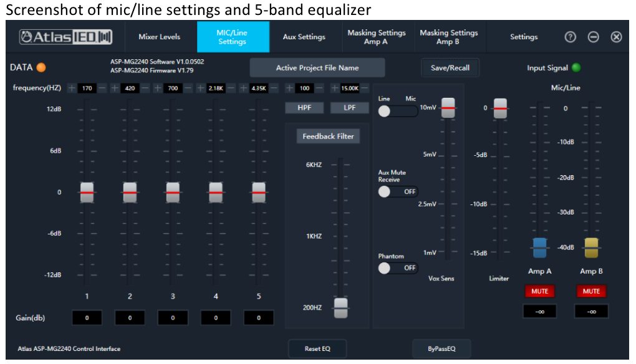Image resolution: width=636 pixels, height=364 pixels.
Task: Click minus next to 4.35K frequency
Action: (x=274, y=88)
